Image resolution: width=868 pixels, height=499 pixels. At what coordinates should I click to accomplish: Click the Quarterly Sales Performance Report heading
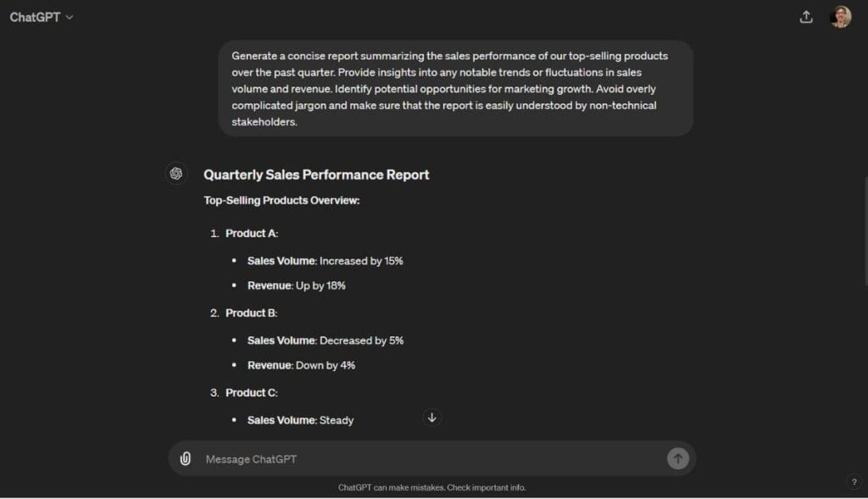(315, 175)
